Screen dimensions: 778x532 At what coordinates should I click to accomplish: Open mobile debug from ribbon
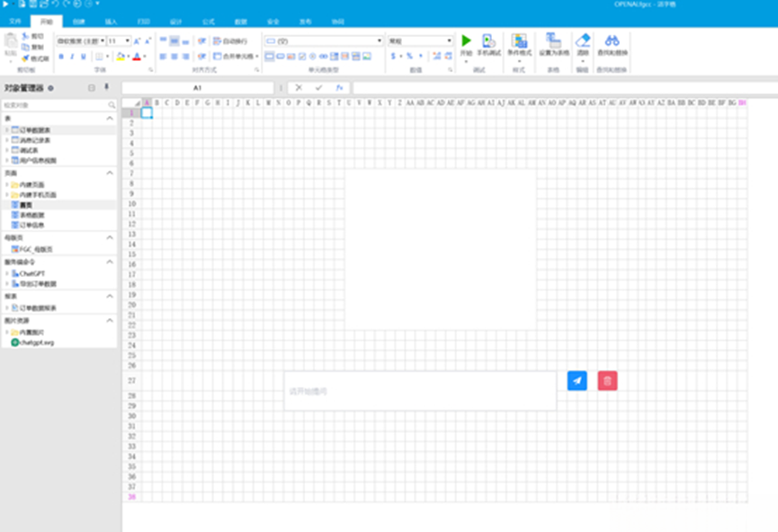(x=488, y=45)
